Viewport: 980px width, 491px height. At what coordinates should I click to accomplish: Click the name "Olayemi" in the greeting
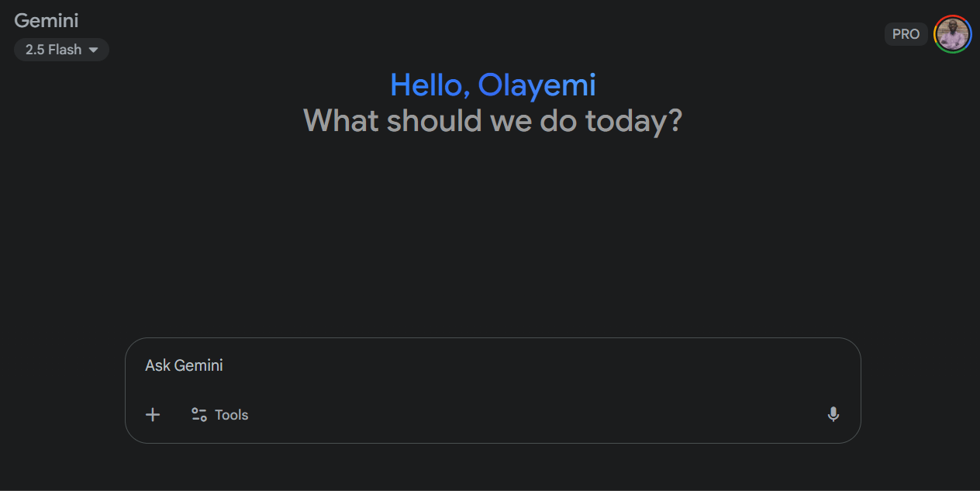pos(537,85)
